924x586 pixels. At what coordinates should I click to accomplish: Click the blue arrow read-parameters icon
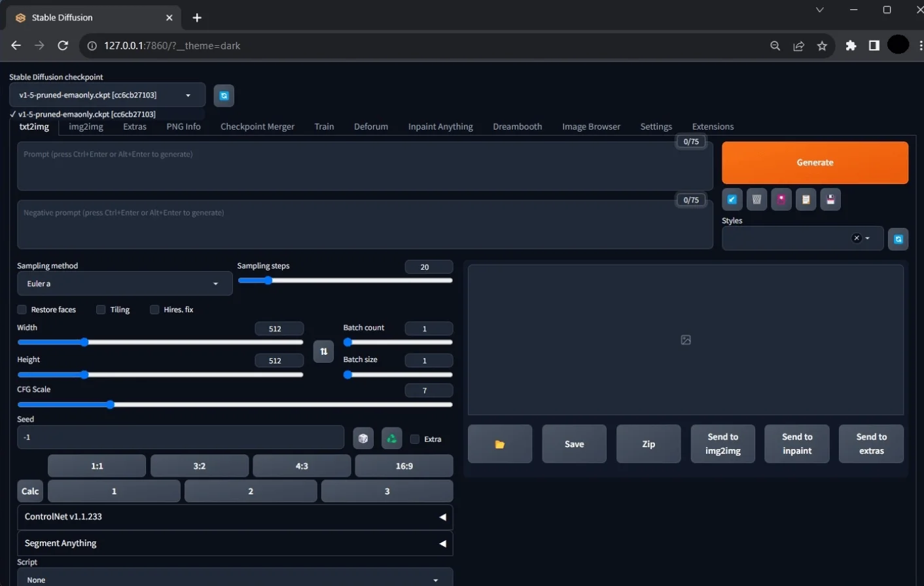[x=732, y=200]
